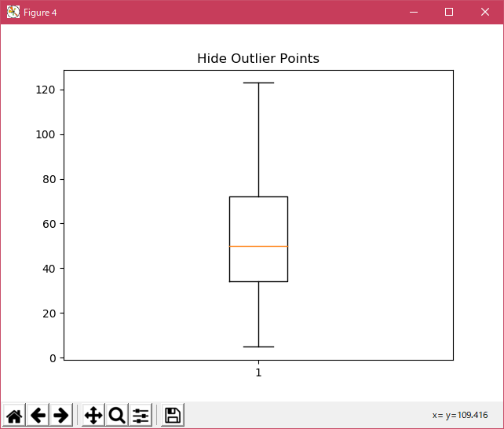The image size is (504, 429).
Task: Click the upper whisker cap
Action: [x=258, y=82]
